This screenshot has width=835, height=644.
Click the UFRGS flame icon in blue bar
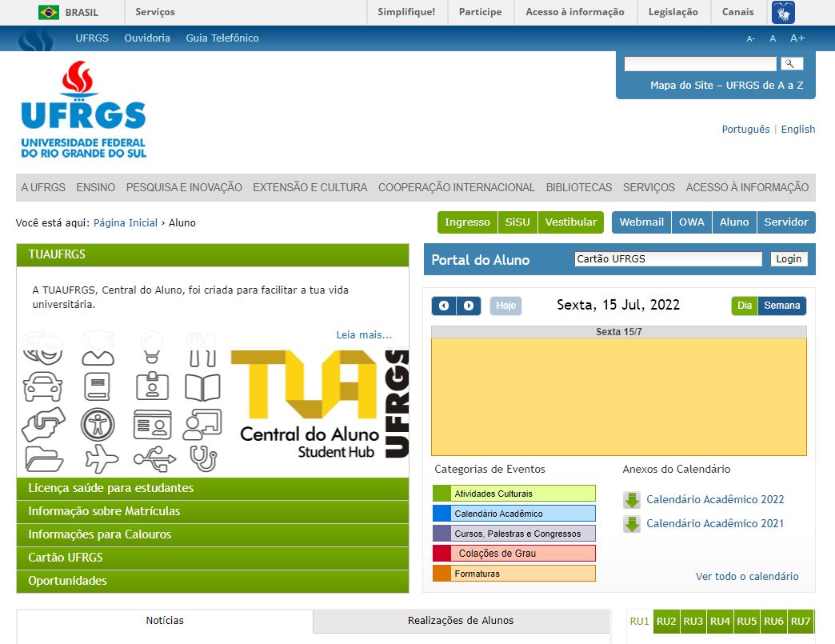[x=35, y=39]
